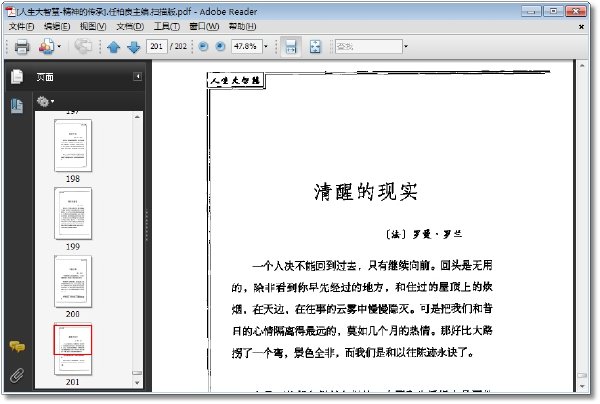Image resolution: width=600 pixels, height=404 pixels.
Task: Select page 201 thumbnail
Action: (73, 349)
